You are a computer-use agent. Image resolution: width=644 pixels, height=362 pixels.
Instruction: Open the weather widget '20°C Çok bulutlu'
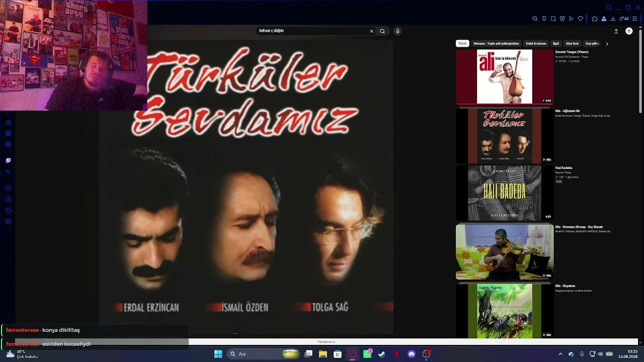(22, 354)
